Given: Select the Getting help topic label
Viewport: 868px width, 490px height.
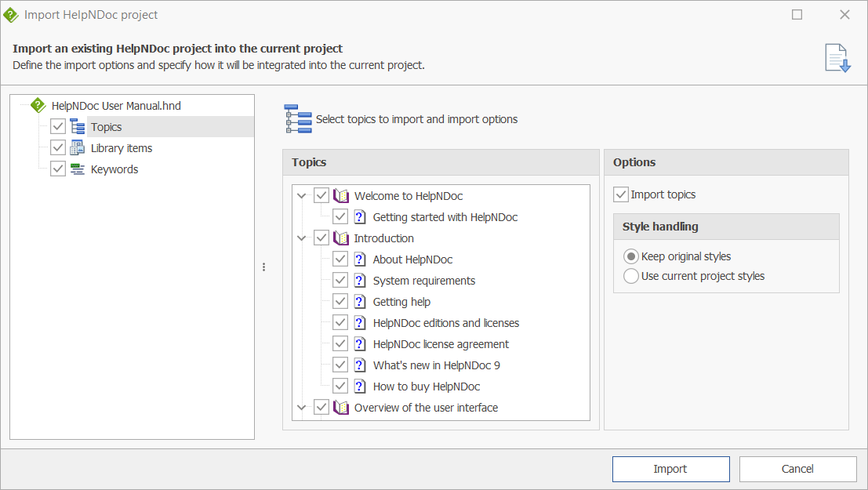Looking at the screenshot, I should pyautogui.click(x=401, y=302).
